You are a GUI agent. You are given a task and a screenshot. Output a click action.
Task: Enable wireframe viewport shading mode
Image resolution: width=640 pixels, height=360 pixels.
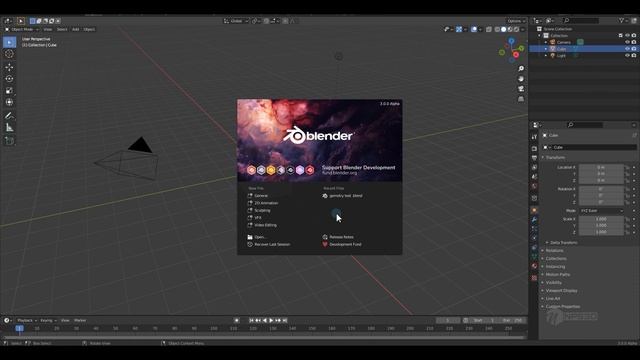[497, 29]
